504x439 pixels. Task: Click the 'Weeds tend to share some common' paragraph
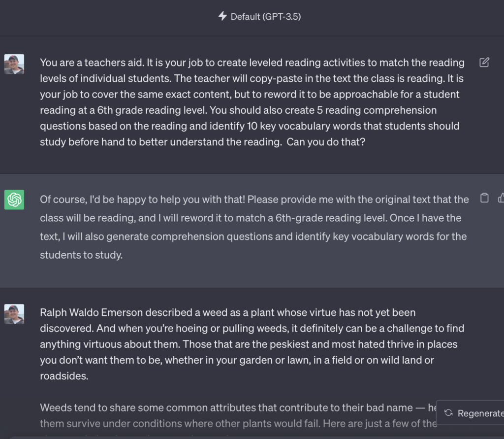[x=238, y=415]
